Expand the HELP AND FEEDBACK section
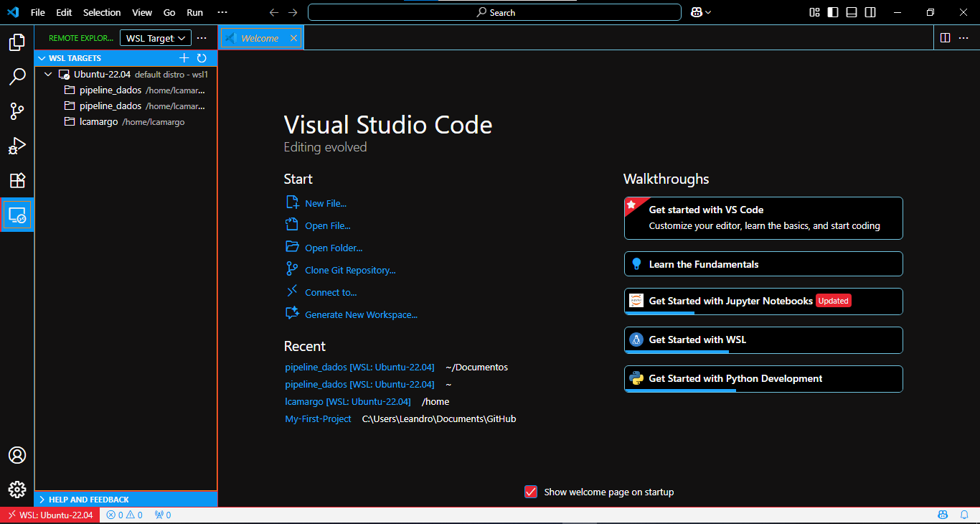Viewport: 980px width, 524px height. (126, 499)
